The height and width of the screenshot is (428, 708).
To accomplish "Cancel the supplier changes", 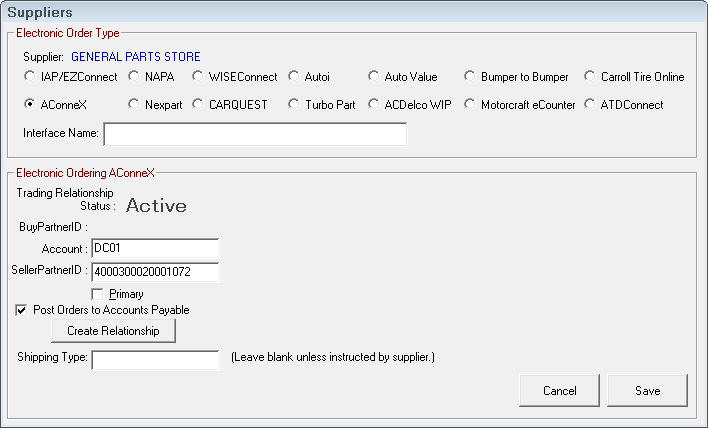I will [559, 390].
